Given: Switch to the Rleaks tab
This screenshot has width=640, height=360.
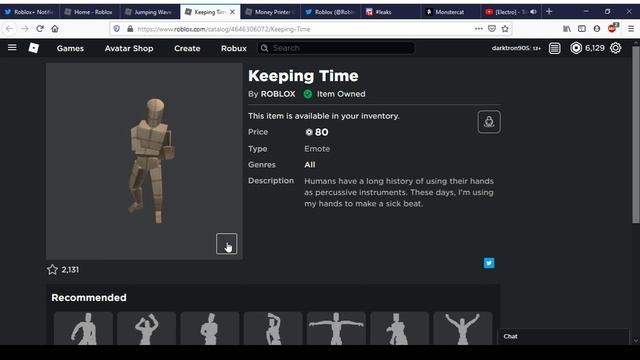Looking at the screenshot, I should pos(391,12).
